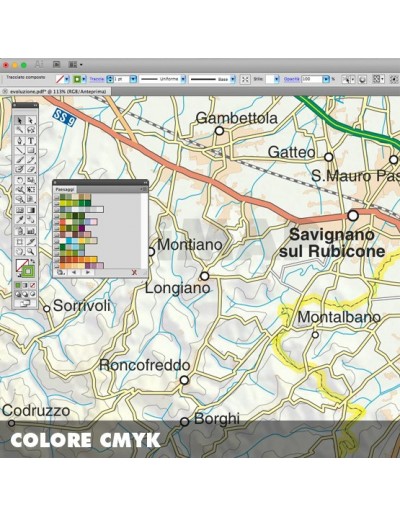The width and height of the screenshot is (400, 517).
Task: Open the Traccia stroke panel link
Action: pyautogui.click(x=97, y=79)
